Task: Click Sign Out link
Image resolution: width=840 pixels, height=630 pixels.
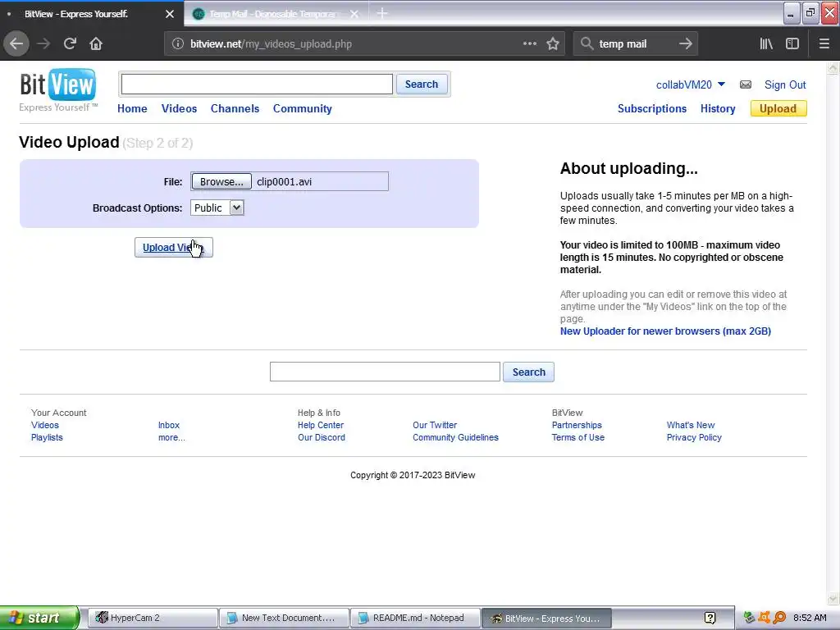Action: pyautogui.click(x=785, y=84)
